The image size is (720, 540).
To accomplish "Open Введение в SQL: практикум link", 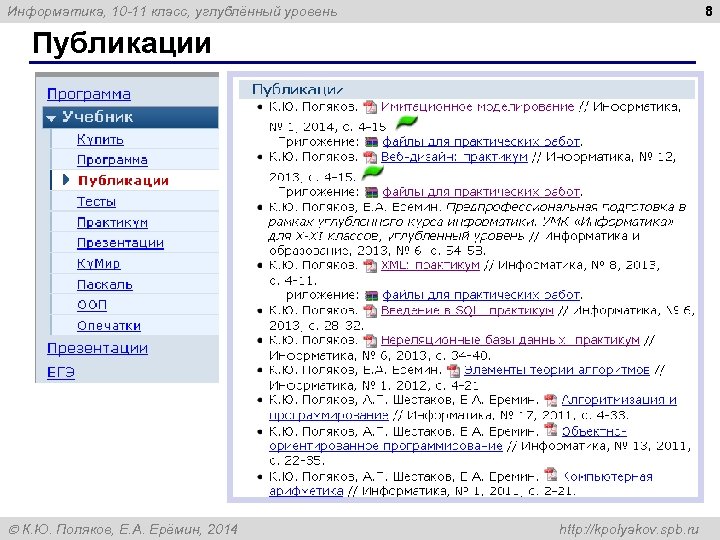I will (x=467, y=310).
